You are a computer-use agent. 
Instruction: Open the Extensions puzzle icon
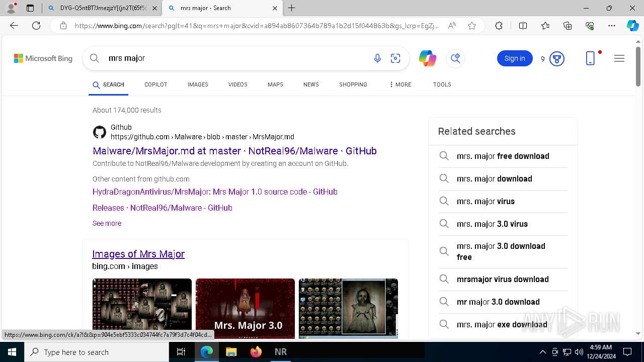tap(499, 26)
